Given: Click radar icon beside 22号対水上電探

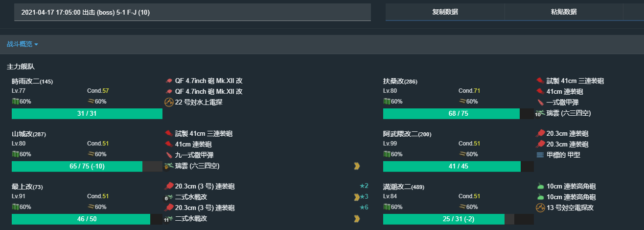Looking at the screenshot, I should click(x=169, y=103).
